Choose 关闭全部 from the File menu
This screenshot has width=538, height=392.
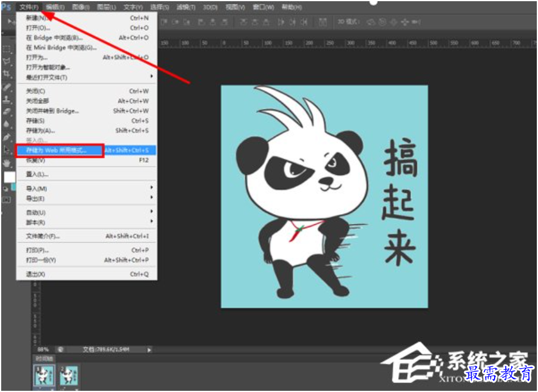[86, 101]
